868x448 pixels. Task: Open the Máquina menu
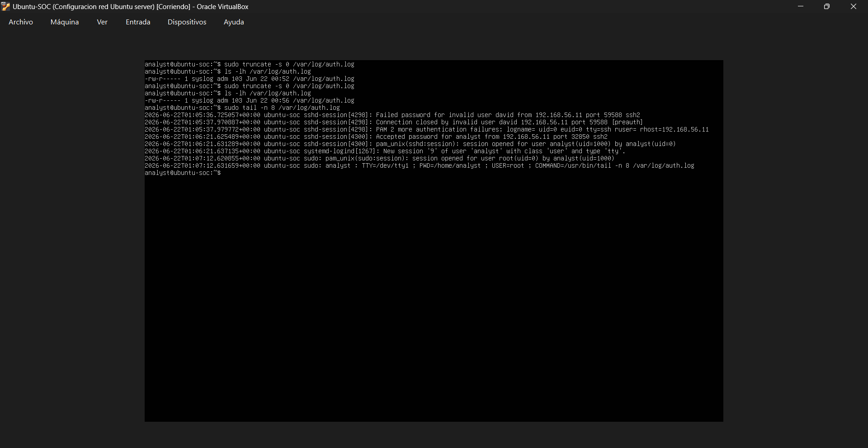point(65,22)
